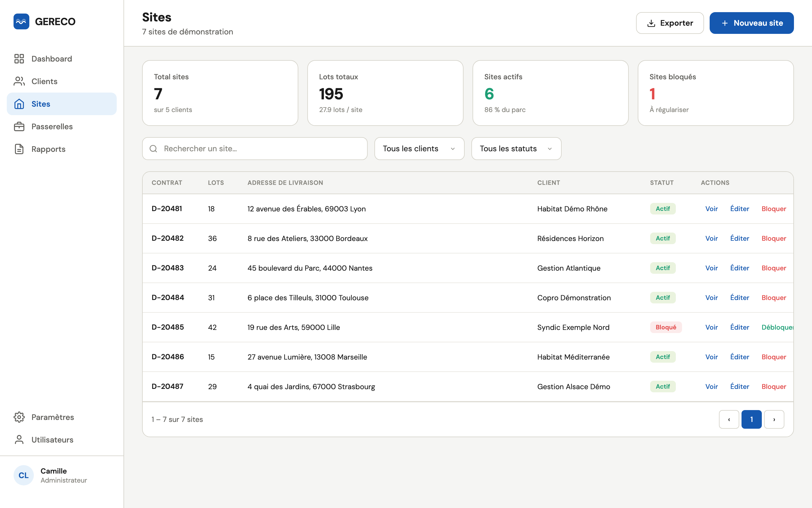
Task: Open the Tous les statuts dropdown
Action: pyautogui.click(x=516, y=148)
